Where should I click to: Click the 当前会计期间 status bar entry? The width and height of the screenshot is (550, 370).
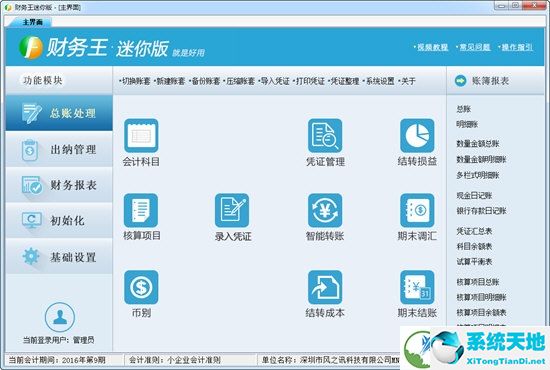point(57,360)
